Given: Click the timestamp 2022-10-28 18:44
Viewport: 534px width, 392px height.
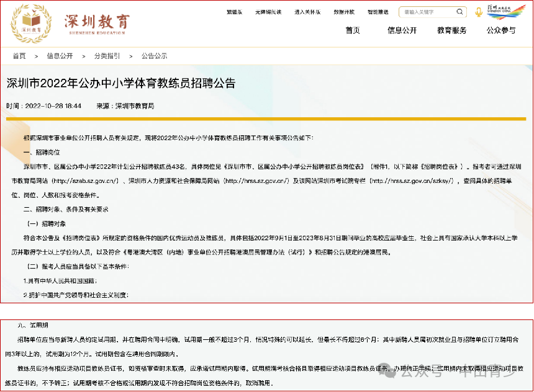Looking at the screenshot, I should point(53,106).
